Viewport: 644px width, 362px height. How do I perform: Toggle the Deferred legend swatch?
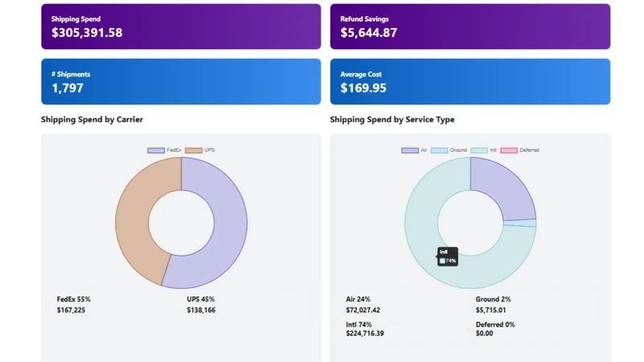coord(509,150)
